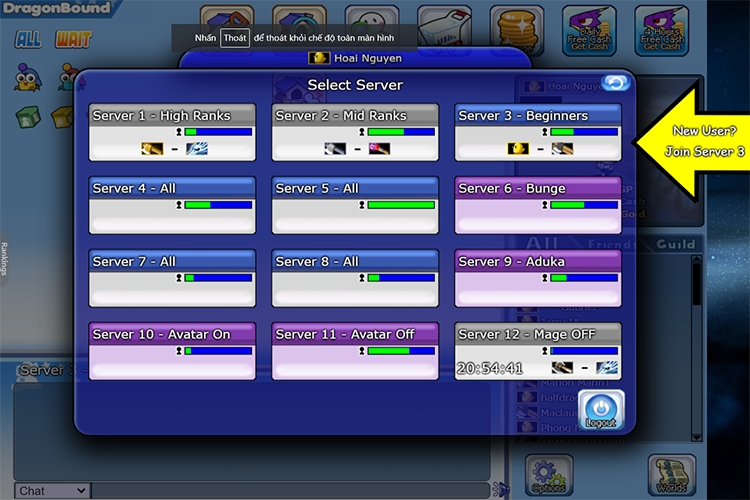Select the first Server 4 - All
Viewport: 750px width, 500px height.
click(172, 205)
